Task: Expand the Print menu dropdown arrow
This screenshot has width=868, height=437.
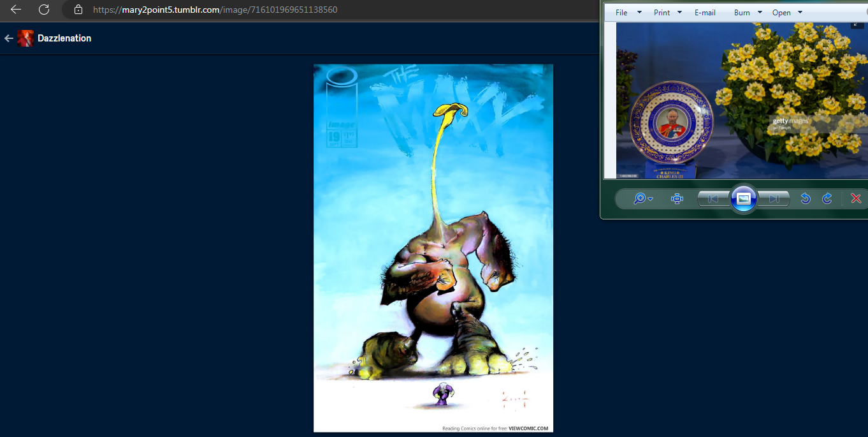Action: 679,13
